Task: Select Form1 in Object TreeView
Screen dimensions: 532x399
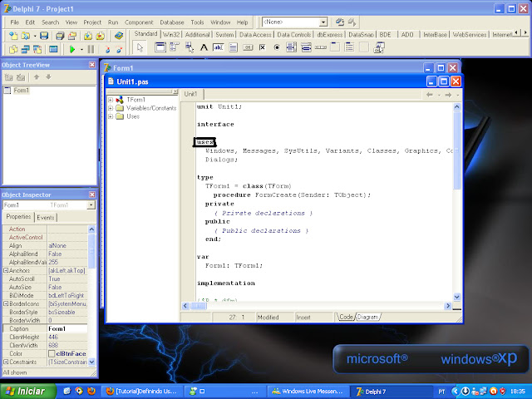Action: (21, 91)
